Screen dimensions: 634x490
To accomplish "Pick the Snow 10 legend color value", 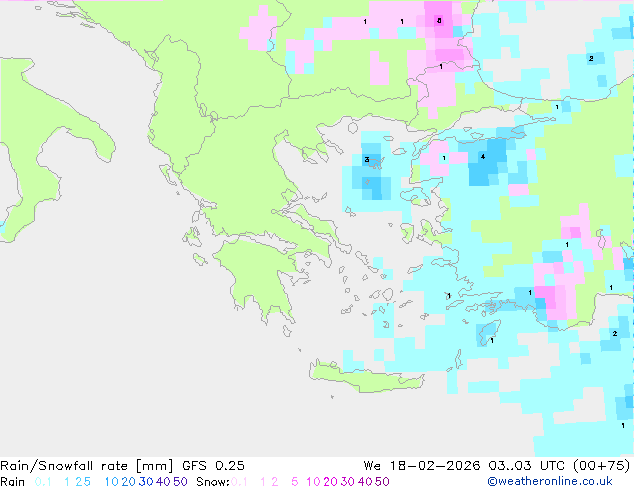I will point(313,482).
